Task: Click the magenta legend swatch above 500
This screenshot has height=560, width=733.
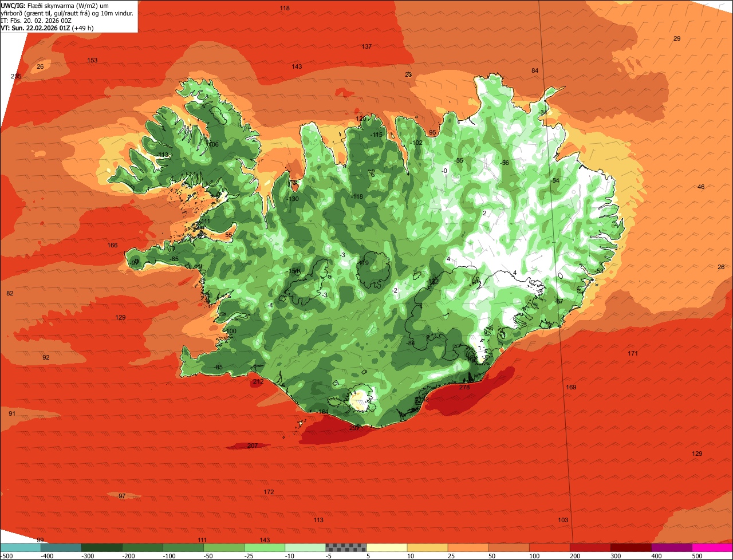Action: point(712,547)
